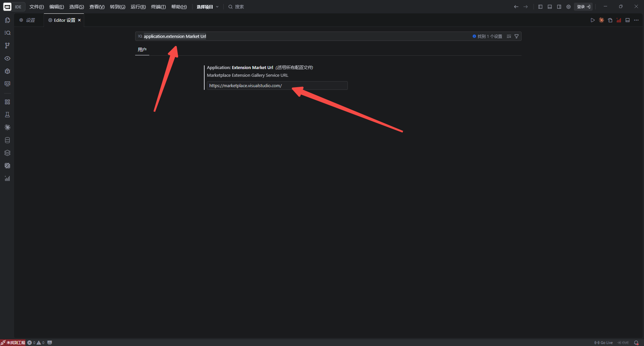Click the 找到 1 个设置 results indicator

point(487,36)
